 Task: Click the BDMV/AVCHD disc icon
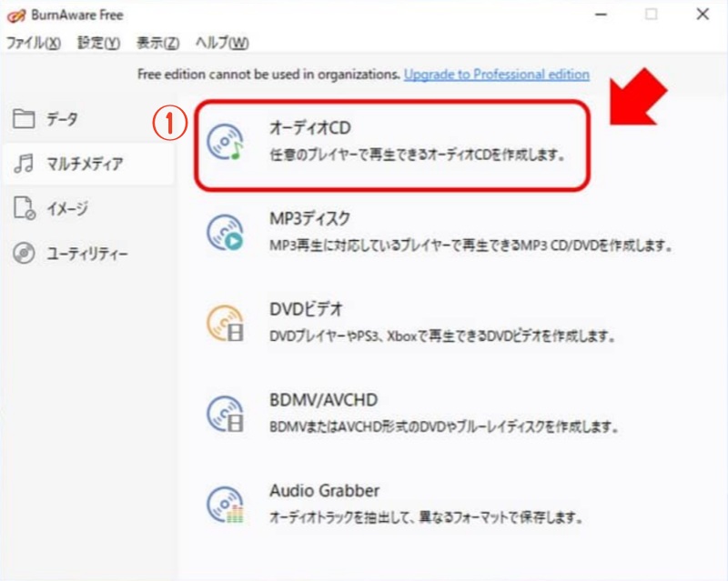pyautogui.click(x=225, y=414)
